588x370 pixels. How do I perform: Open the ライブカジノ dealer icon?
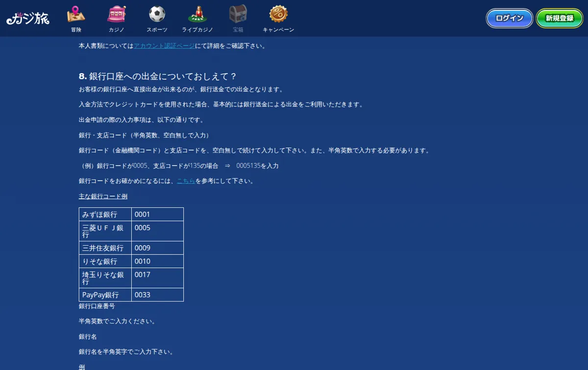pos(198,14)
